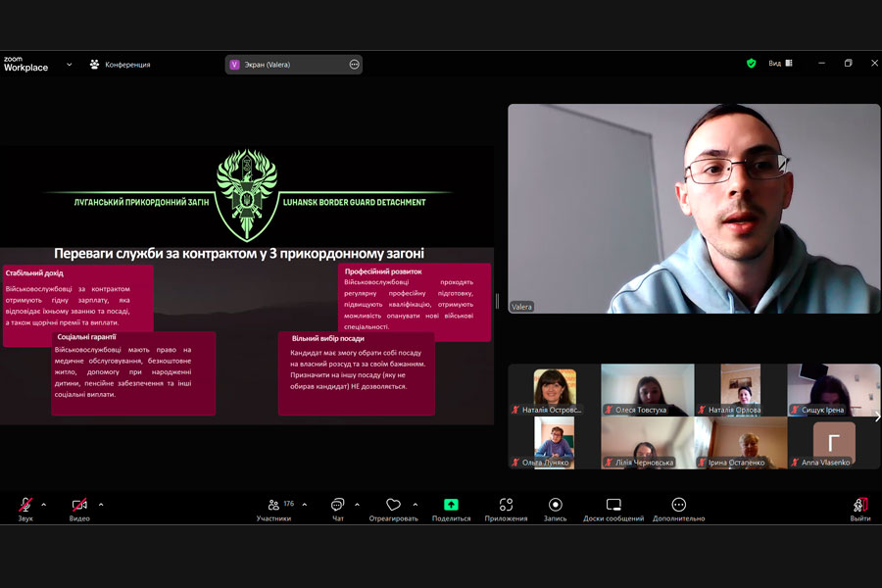Expand the Zoom Workplace dropdown arrow

70,64
